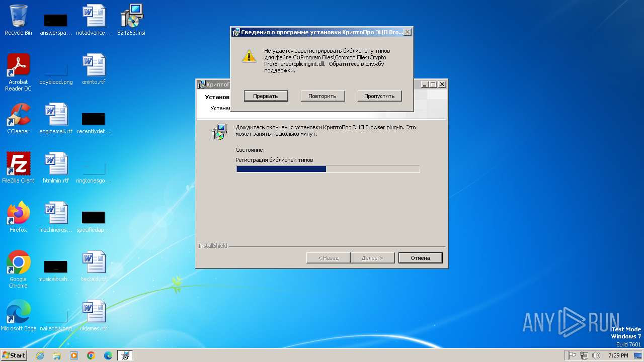The width and height of the screenshot is (644, 362).
Task: Select the notadvance Word document icon
Action: coord(94,20)
